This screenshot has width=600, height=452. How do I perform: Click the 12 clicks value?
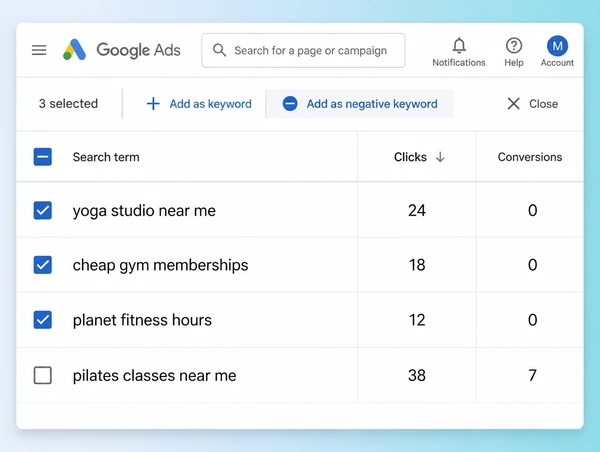(417, 320)
